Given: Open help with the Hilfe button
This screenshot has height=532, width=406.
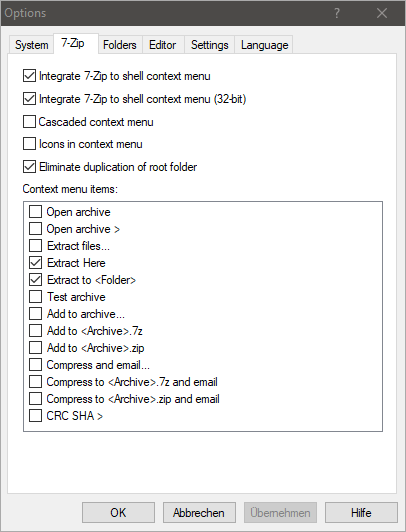Looking at the screenshot, I should (x=361, y=512).
